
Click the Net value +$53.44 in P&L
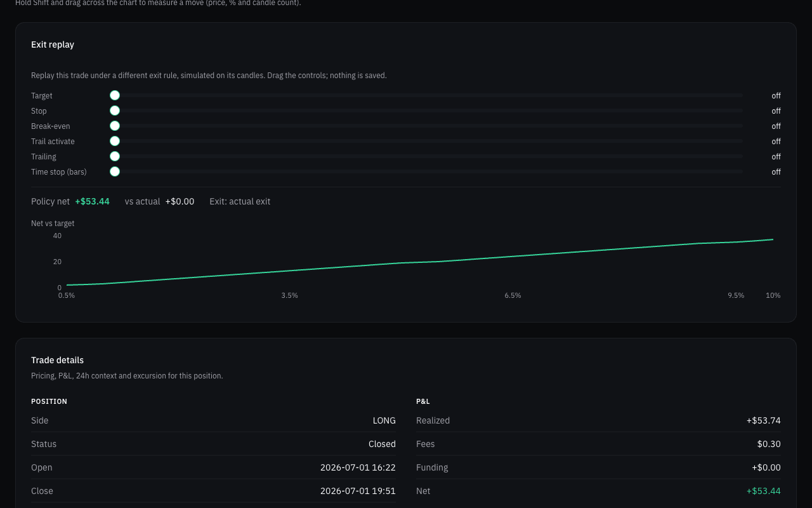764,491
